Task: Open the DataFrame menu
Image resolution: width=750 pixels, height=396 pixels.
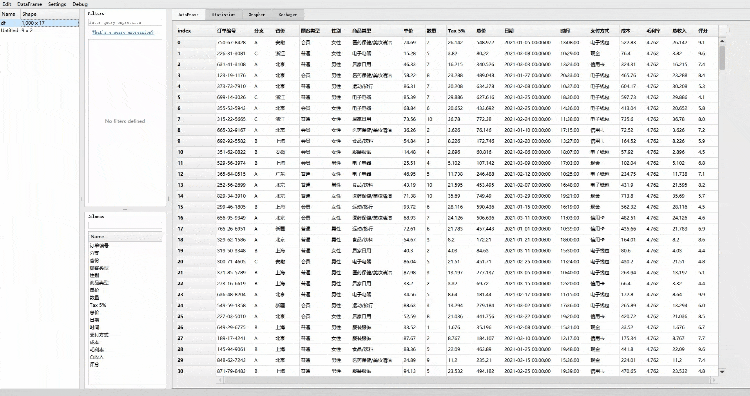Action: pos(30,4)
